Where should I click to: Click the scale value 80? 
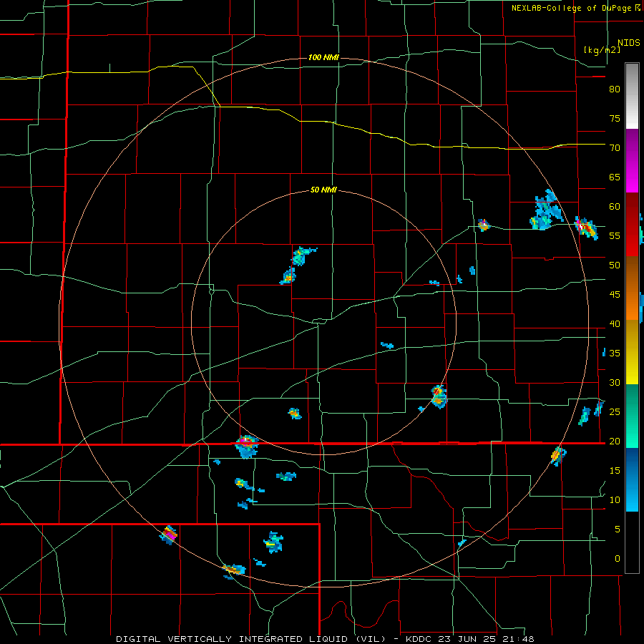pos(615,89)
